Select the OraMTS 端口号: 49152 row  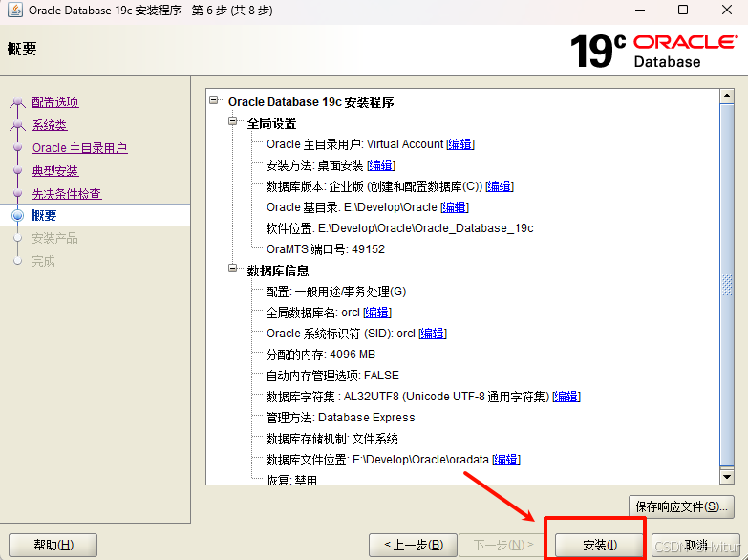coord(326,249)
